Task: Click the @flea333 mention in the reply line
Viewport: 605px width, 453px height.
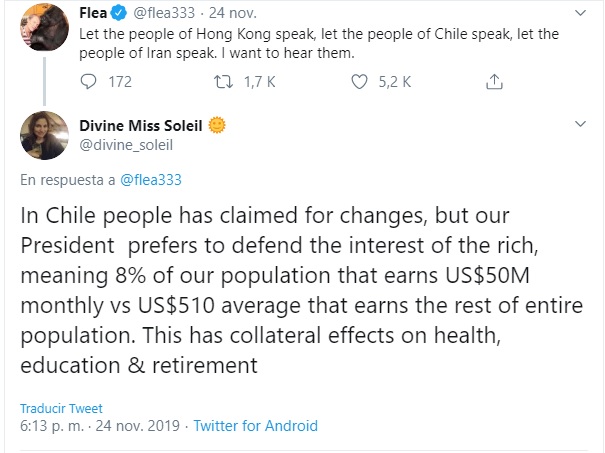Action: (150, 180)
